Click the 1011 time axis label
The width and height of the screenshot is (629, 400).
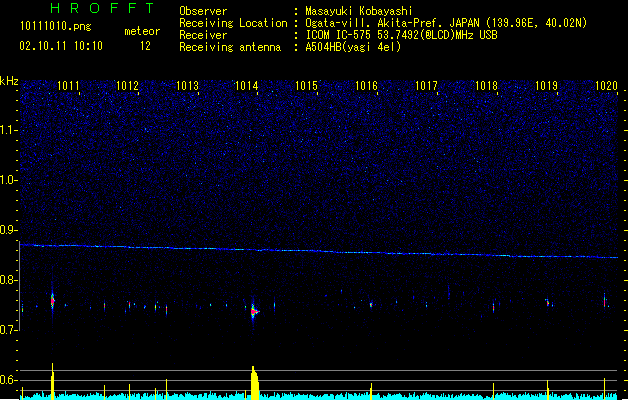coord(68,86)
